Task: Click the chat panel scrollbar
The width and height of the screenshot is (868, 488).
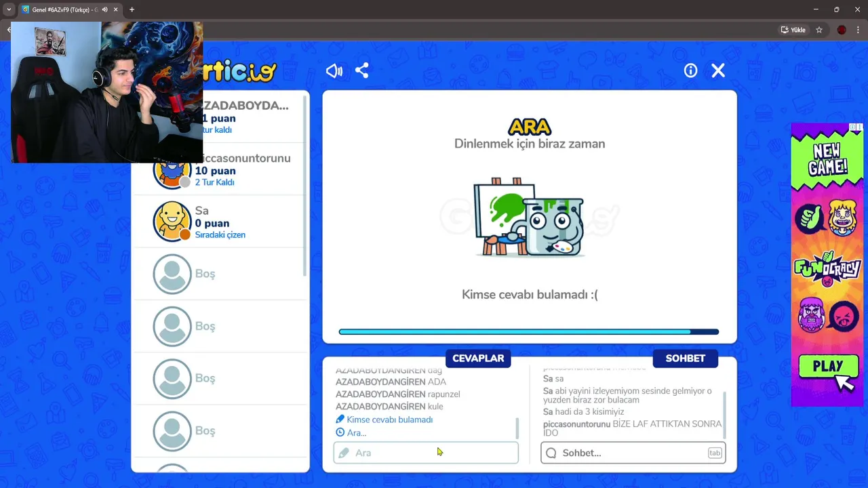Action: pos(724,415)
